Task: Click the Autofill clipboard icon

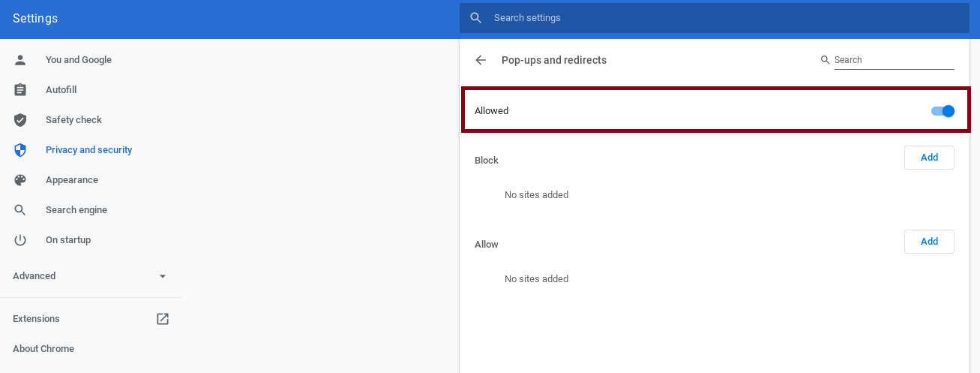Action: pyautogui.click(x=20, y=90)
